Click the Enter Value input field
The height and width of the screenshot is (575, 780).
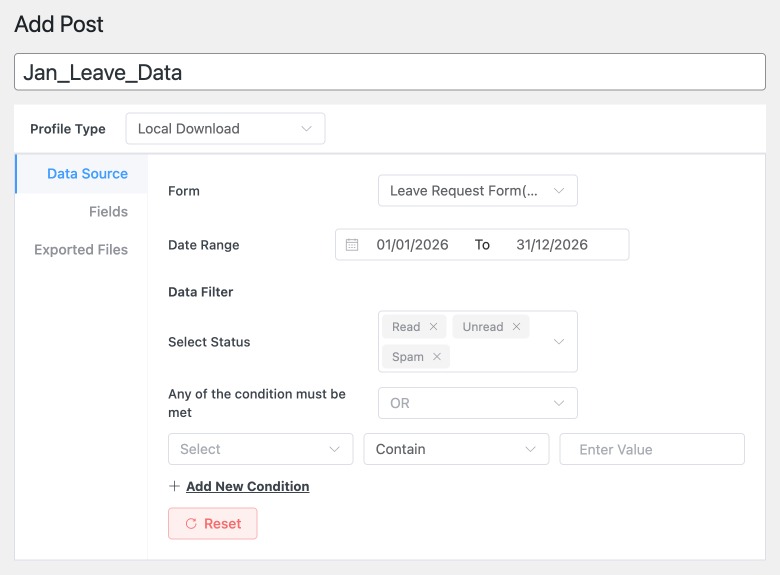[x=652, y=450]
